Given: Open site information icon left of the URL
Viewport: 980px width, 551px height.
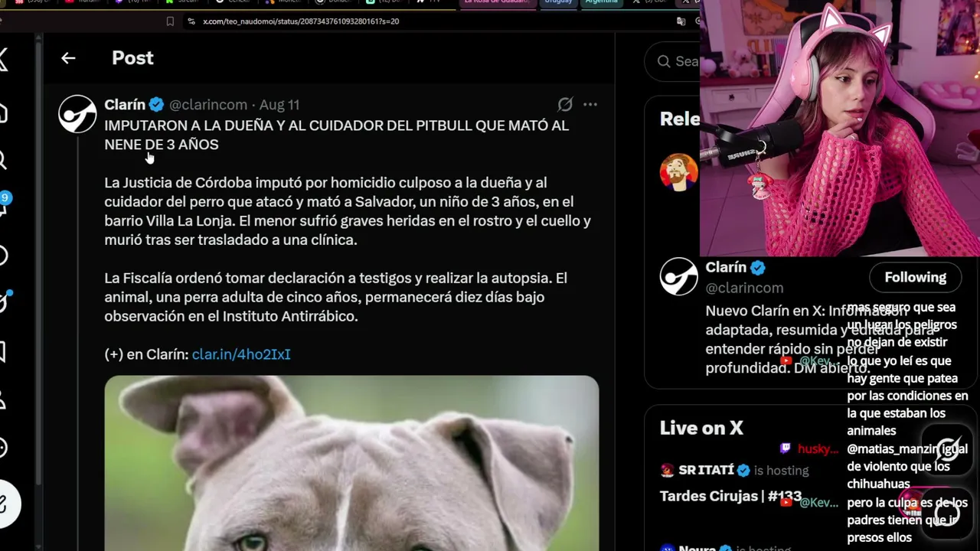Looking at the screenshot, I should tap(191, 21).
